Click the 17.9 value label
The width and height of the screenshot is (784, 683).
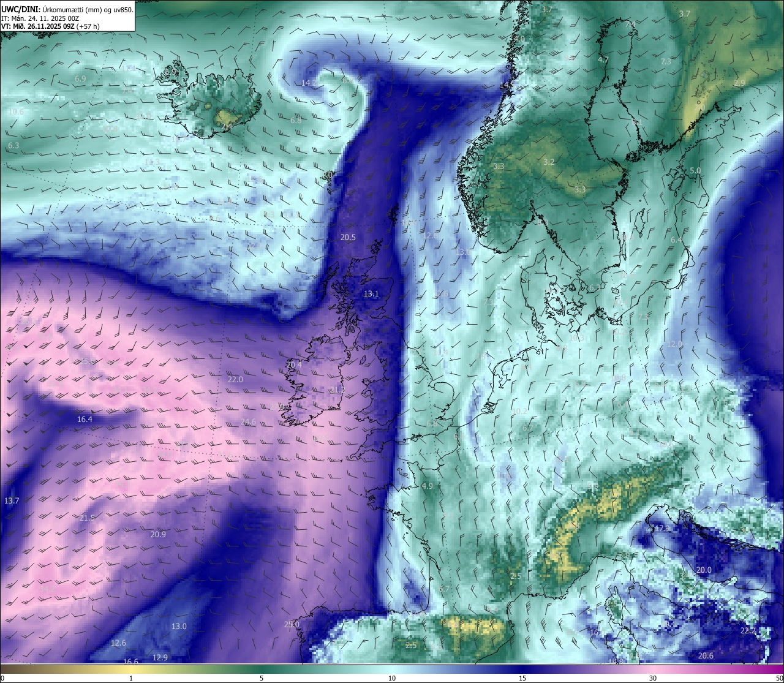[x=661, y=528]
